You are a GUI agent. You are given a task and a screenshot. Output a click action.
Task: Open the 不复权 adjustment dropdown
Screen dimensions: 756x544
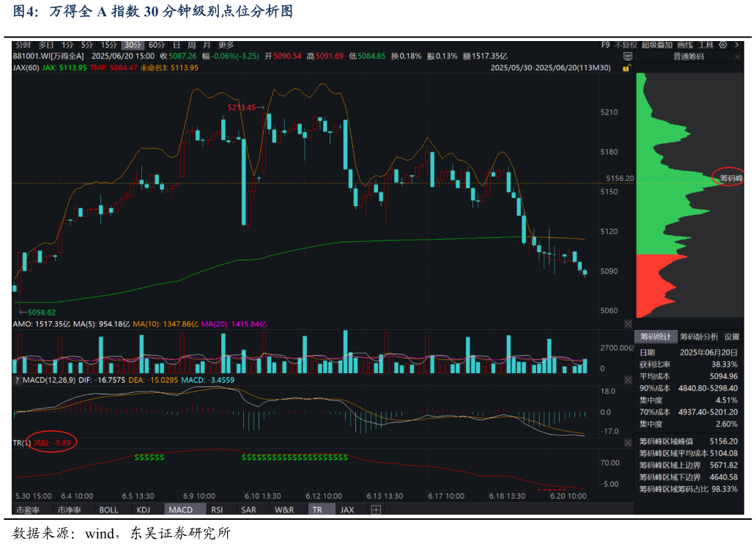pos(626,45)
